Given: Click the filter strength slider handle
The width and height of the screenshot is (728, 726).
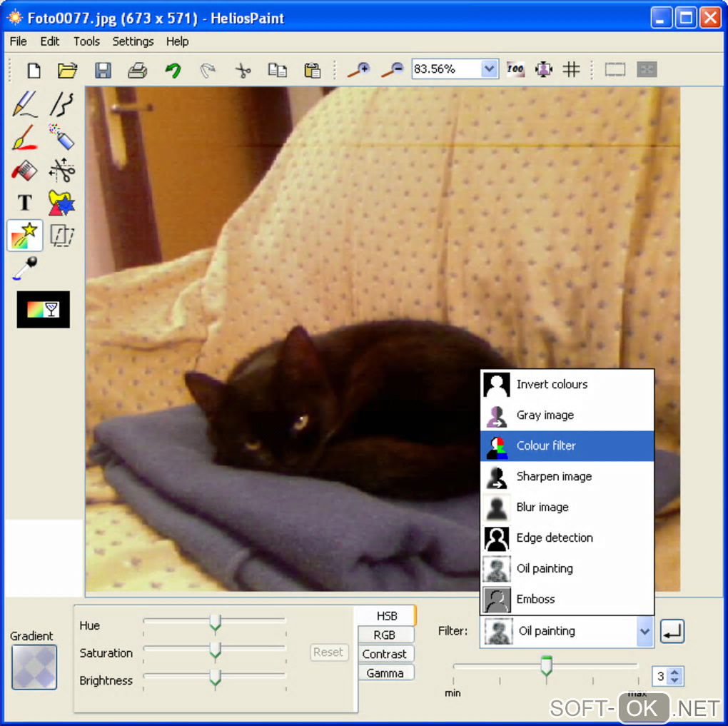Looking at the screenshot, I should (x=547, y=665).
